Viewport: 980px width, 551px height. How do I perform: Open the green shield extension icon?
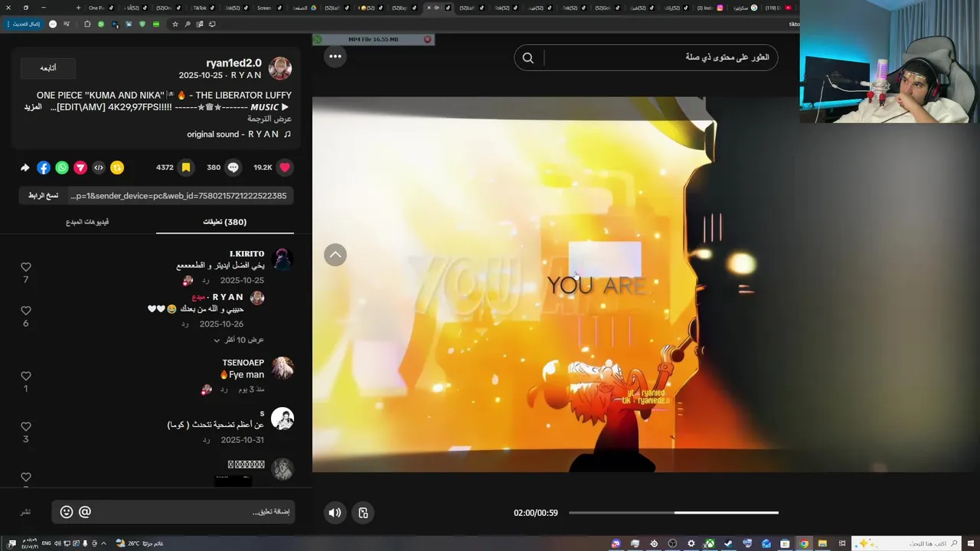[x=142, y=24]
